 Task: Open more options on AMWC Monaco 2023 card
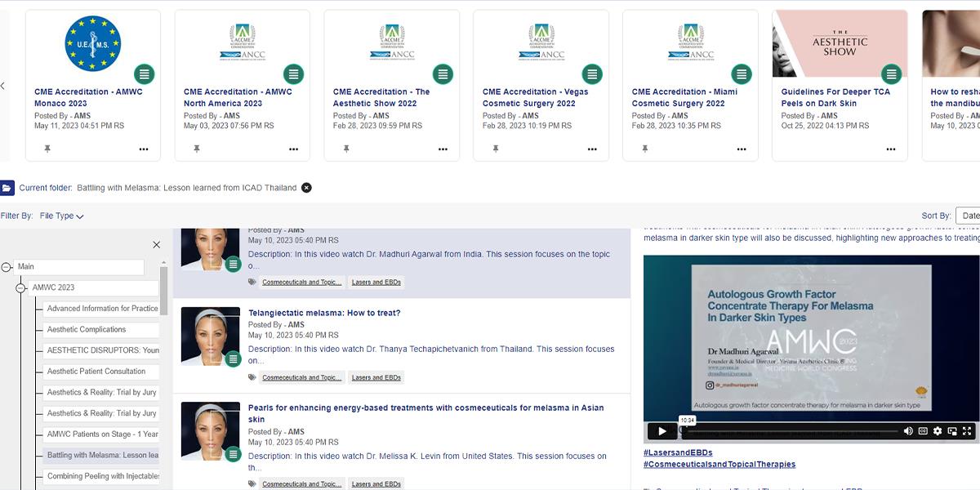tap(144, 149)
